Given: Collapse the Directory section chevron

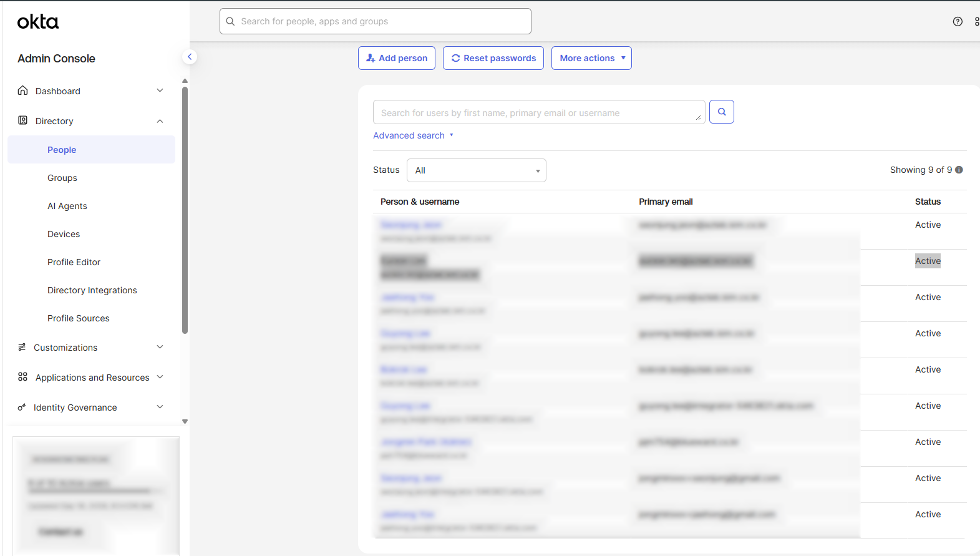Looking at the screenshot, I should (x=160, y=121).
